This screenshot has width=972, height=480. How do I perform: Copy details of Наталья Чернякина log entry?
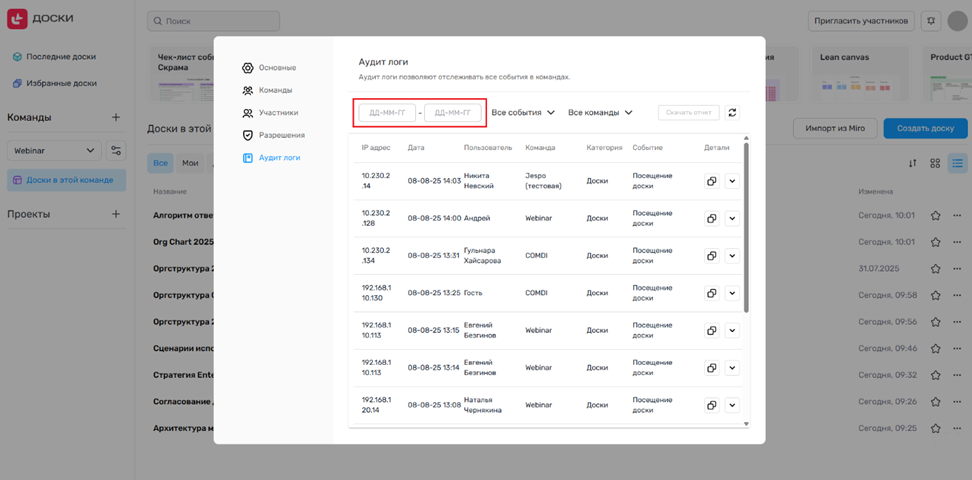711,405
